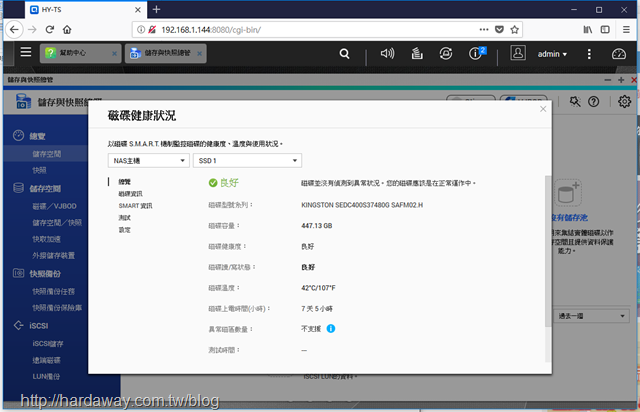Open 快照備份保險庫 in the sidebar
Image resolution: width=640 pixels, height=412 pixels.
57,307
